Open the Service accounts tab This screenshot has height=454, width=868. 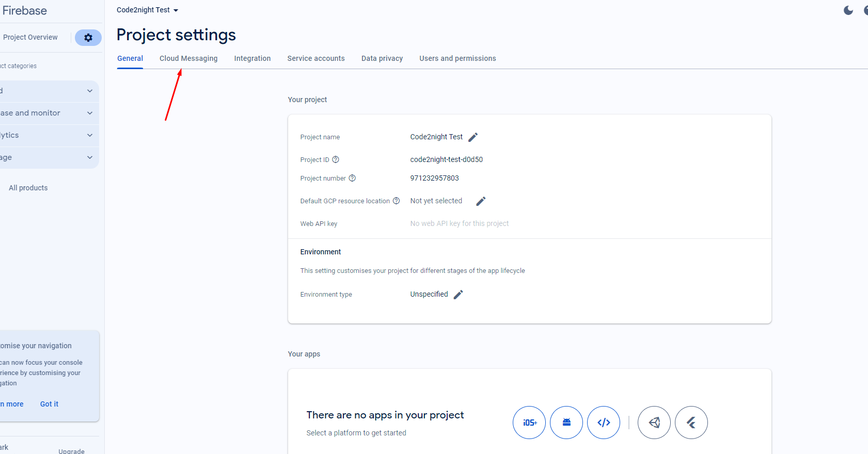pyautogui.click(x=316, y=58)
